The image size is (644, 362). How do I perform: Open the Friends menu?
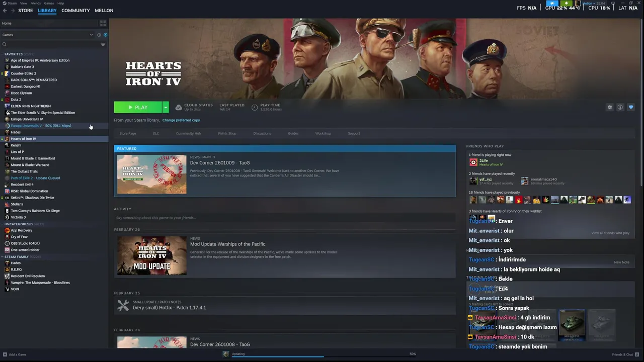36,3
